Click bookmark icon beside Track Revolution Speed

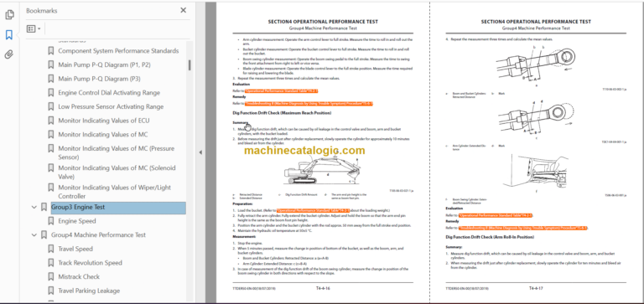(51, 263)
